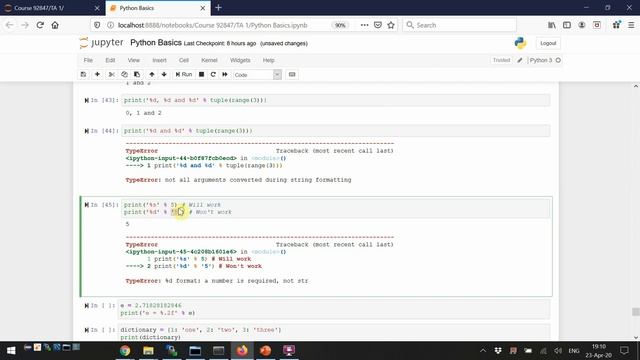
Task: Close the Course 92847/TA 1/ tab
Action: (97, 8)
